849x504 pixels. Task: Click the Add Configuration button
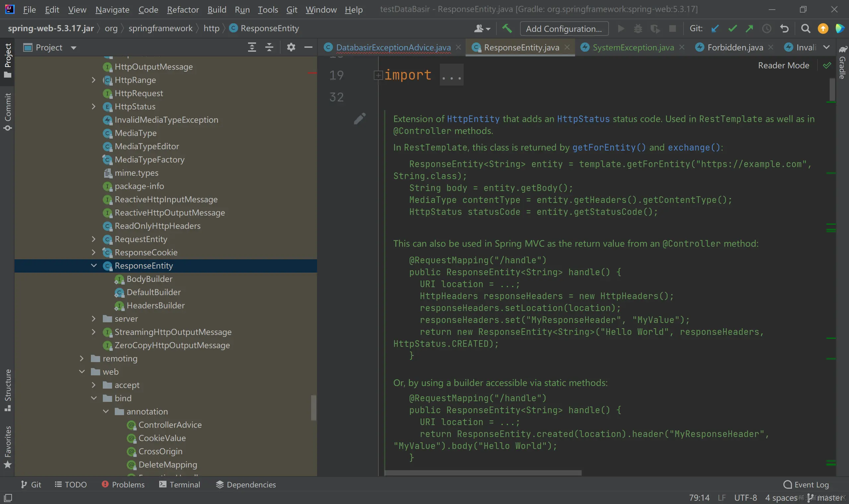[x=564, y=29]
